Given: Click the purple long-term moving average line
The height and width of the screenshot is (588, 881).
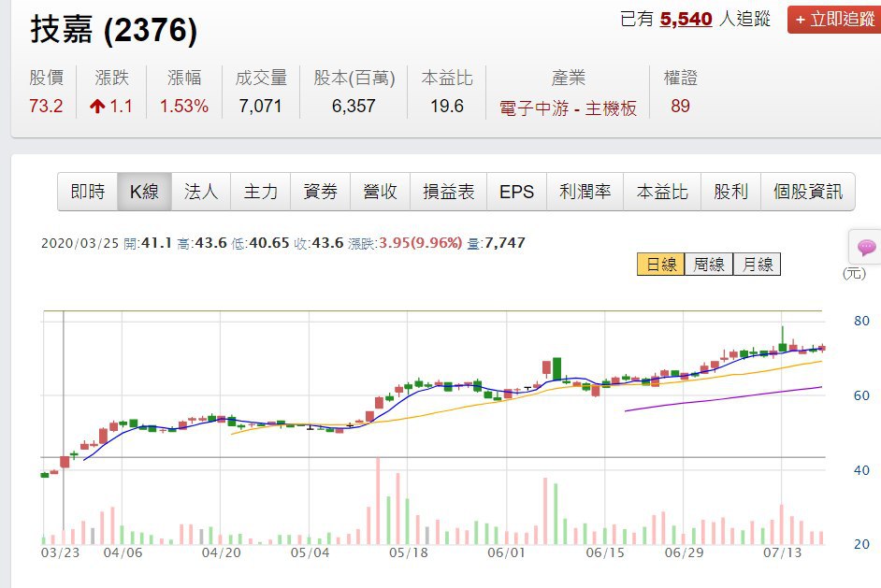Looking at the screenshot, I should pyautogui.click(x=724, y=399).
